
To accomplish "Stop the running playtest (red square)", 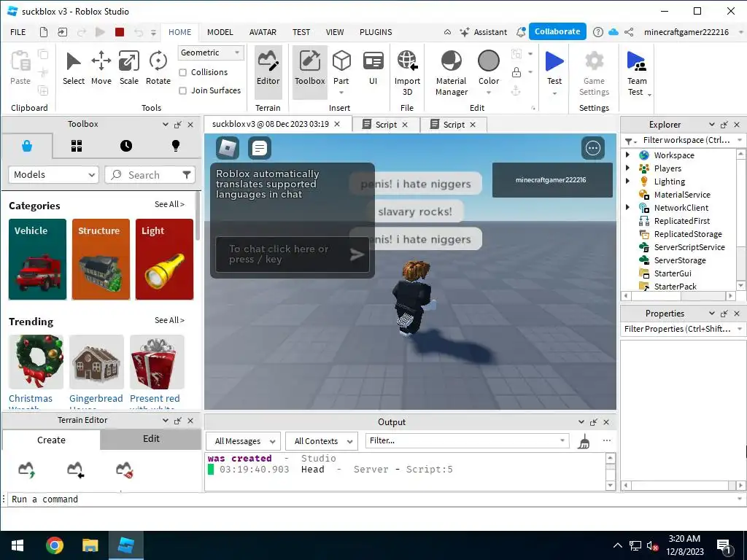I will (x=120, y=32).
